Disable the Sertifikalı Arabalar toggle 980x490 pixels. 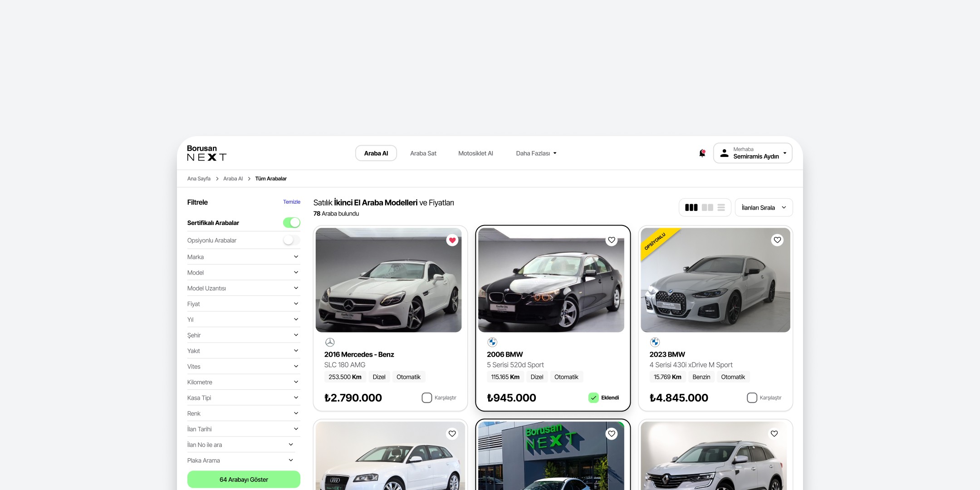point(292,223)
